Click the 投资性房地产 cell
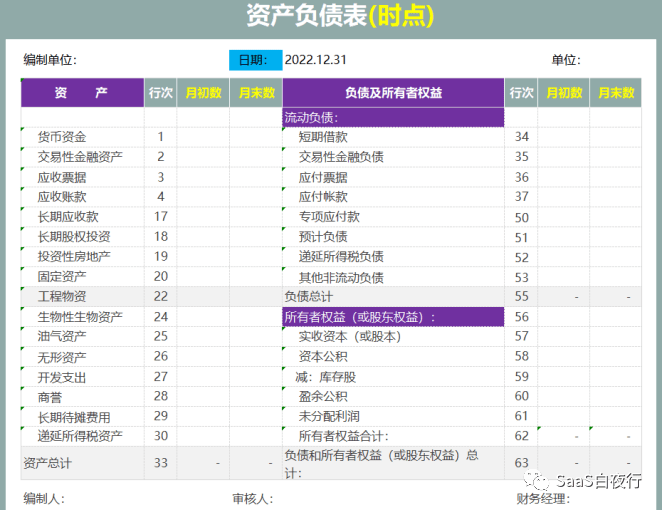The height and width of the screenshot is (510, 663). tap(82, 256)
